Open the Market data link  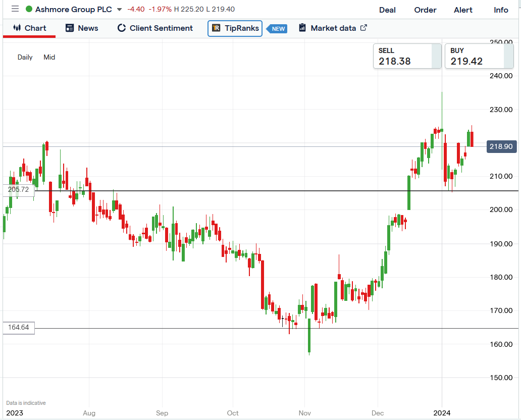point(333,28)
